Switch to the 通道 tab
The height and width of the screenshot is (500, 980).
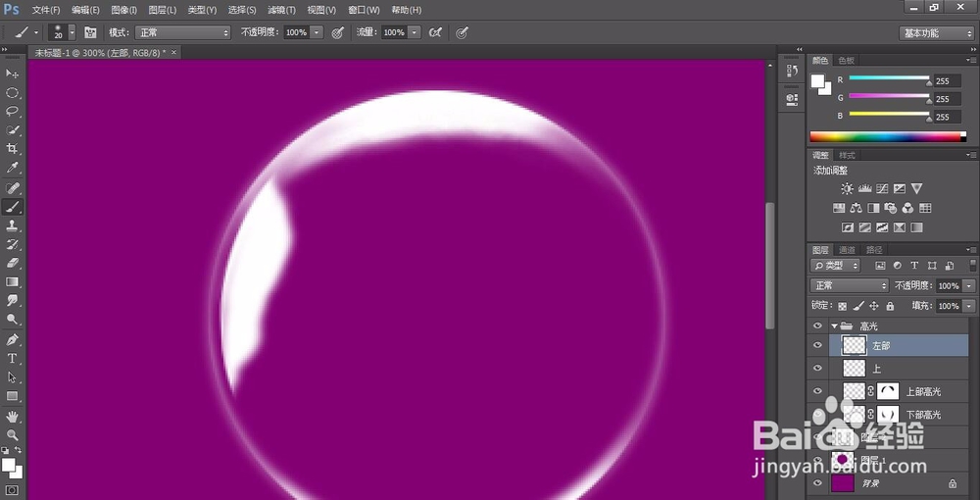pos(847,250)
